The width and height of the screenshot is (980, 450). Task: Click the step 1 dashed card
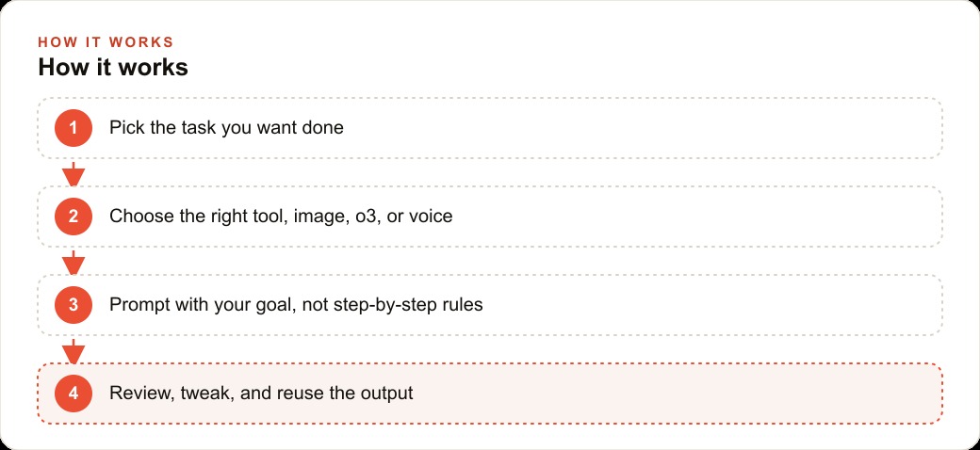[490, 128]
